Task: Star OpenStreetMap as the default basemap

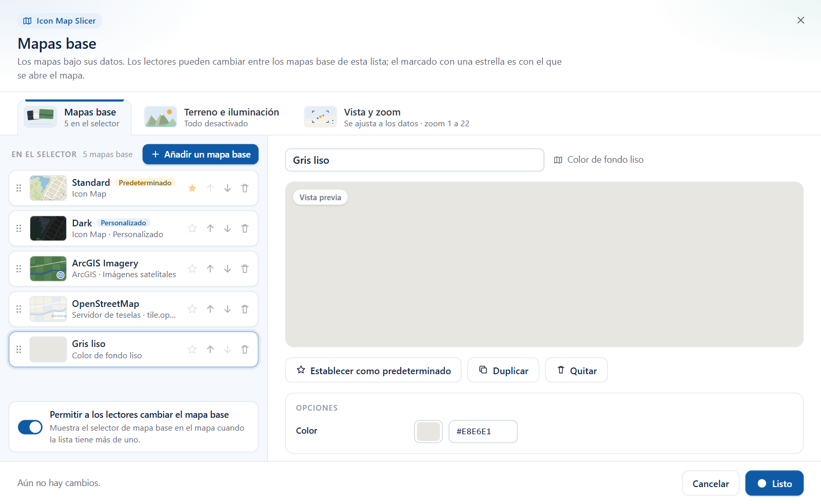Action: pos(192,309)
